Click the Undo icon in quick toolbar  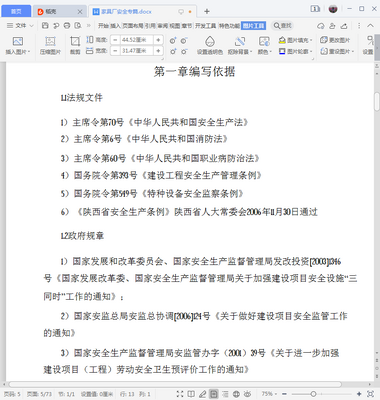tap(56, 25)
